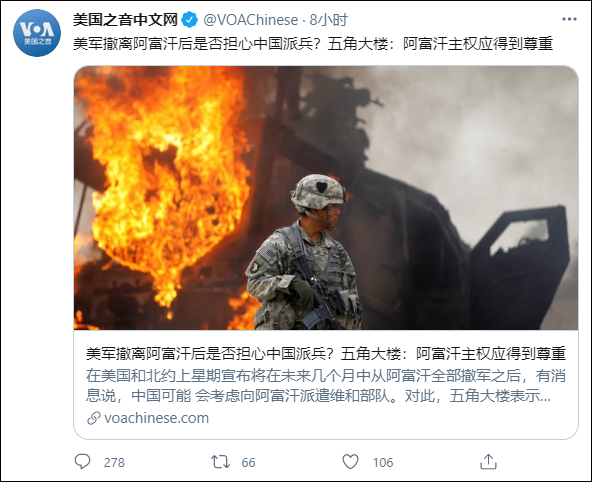
Task: Click the blue verified badge
Action: click(x=190, y=20)
